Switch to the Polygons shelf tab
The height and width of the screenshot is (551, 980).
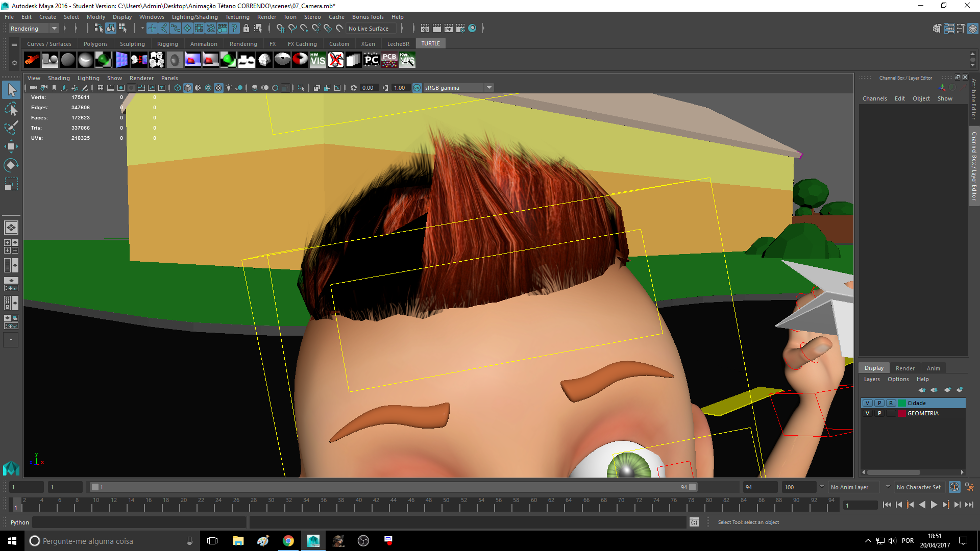95,44
